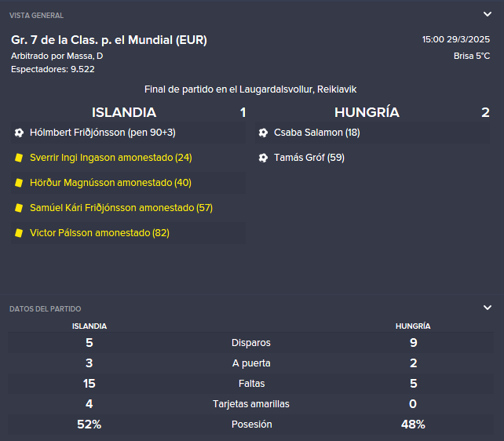Collapse the Vista General section chevron
Screen dimensions: 504x441
[488, 14]
